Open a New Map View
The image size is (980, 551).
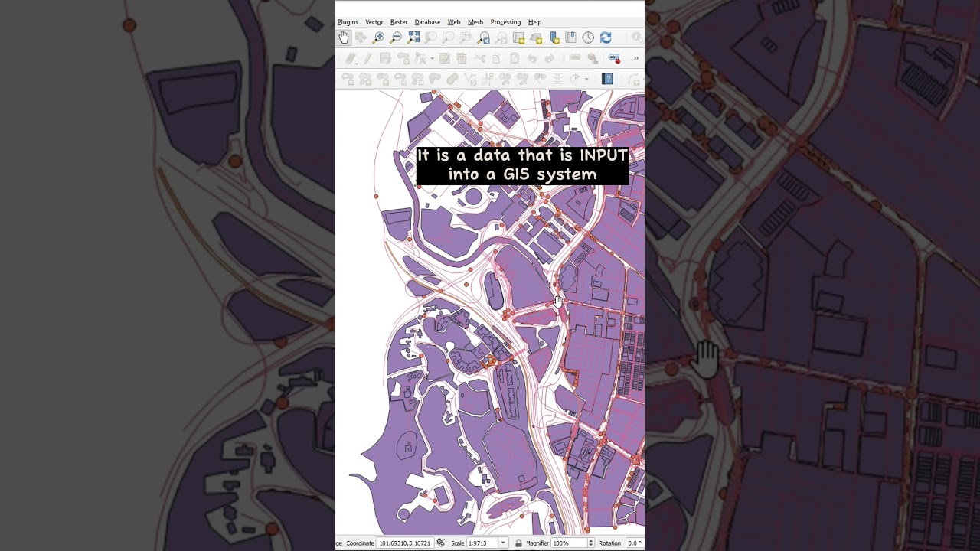click(518, 37)
